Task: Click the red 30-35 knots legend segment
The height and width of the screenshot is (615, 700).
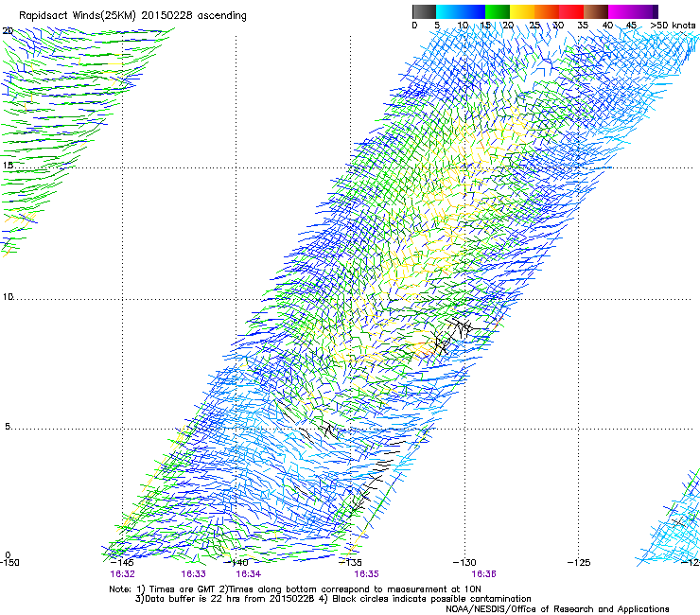Action: click(571, 11)
